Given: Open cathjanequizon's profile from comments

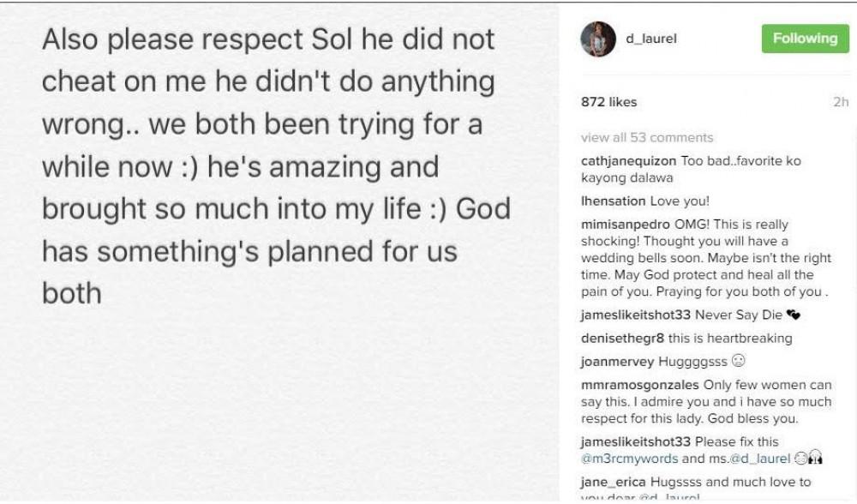Looking at the screenshot, I should (x=629, y=160).
